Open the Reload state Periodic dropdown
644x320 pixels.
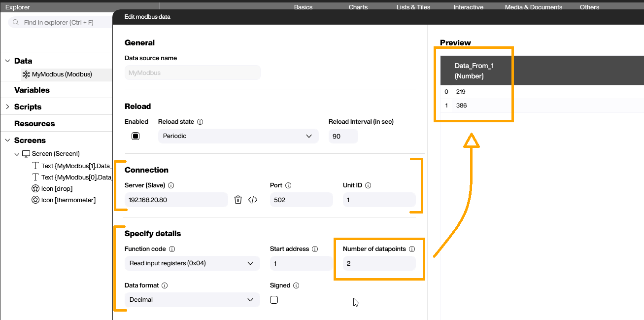(x=238, y=136)
